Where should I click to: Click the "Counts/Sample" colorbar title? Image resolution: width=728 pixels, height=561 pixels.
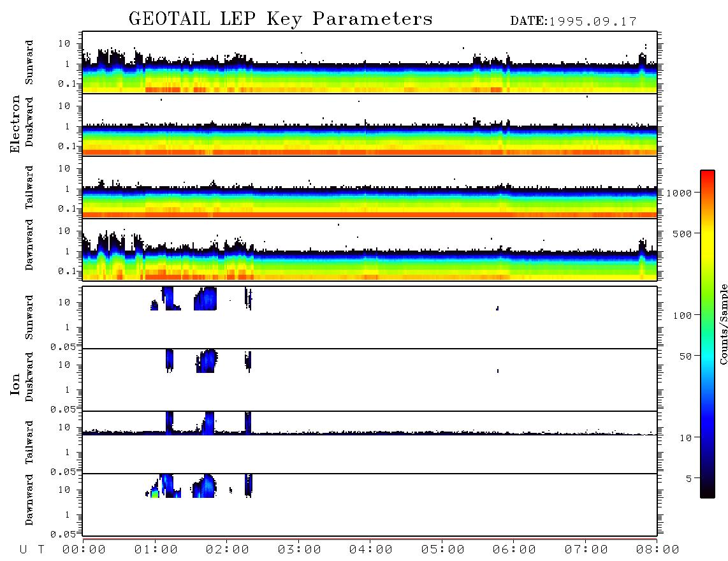click(723, 324)
